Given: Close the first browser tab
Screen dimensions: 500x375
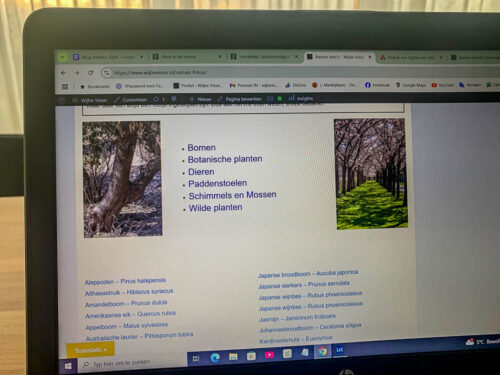Looking at the screenshot, I should (142, 57).
